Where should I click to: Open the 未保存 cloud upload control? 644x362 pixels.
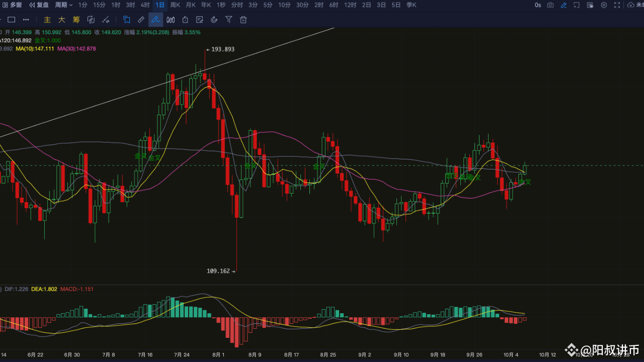pos(631,5)
